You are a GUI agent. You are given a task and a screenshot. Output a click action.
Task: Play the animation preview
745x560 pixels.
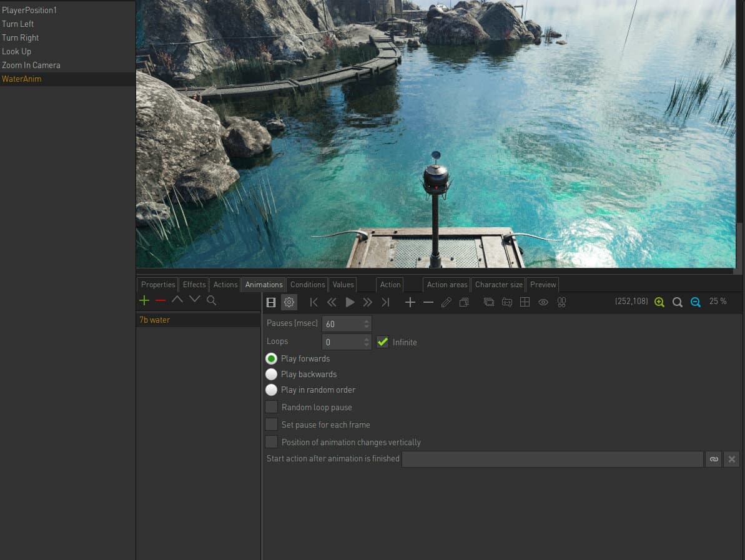[350, 302]
